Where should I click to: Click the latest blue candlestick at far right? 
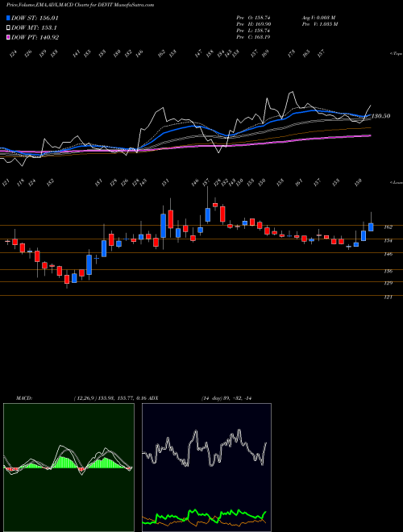tap(371, 227)
